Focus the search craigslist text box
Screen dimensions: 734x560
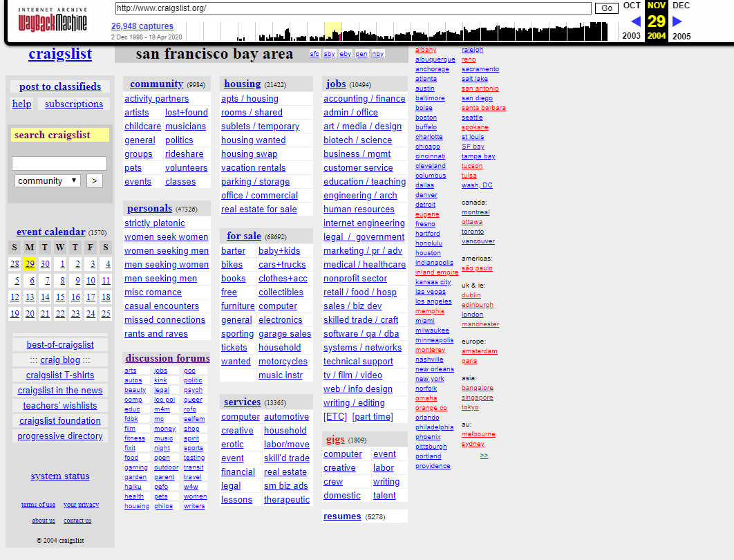(59, 163)
